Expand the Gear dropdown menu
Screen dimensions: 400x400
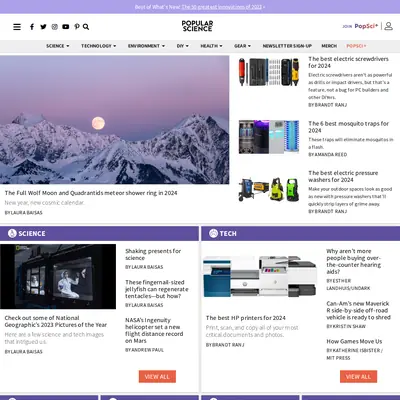pos(242,46)
